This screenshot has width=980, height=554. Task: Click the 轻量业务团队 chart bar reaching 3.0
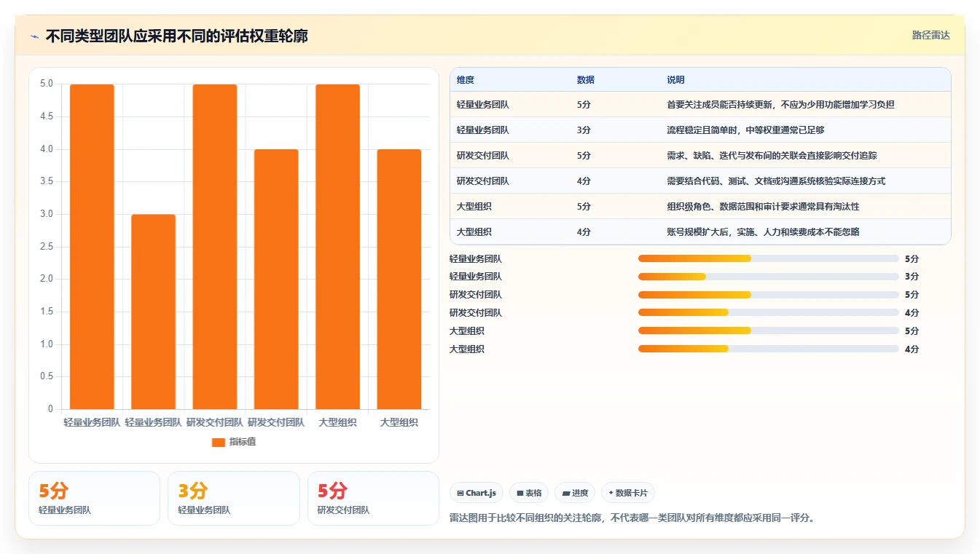[x=154, y=312]
